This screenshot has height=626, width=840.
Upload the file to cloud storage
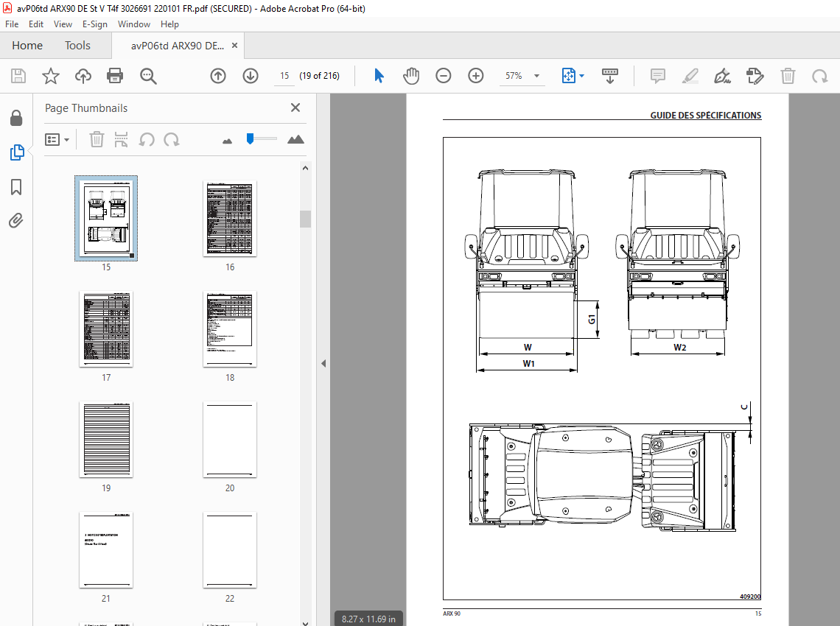click(83, 76)
